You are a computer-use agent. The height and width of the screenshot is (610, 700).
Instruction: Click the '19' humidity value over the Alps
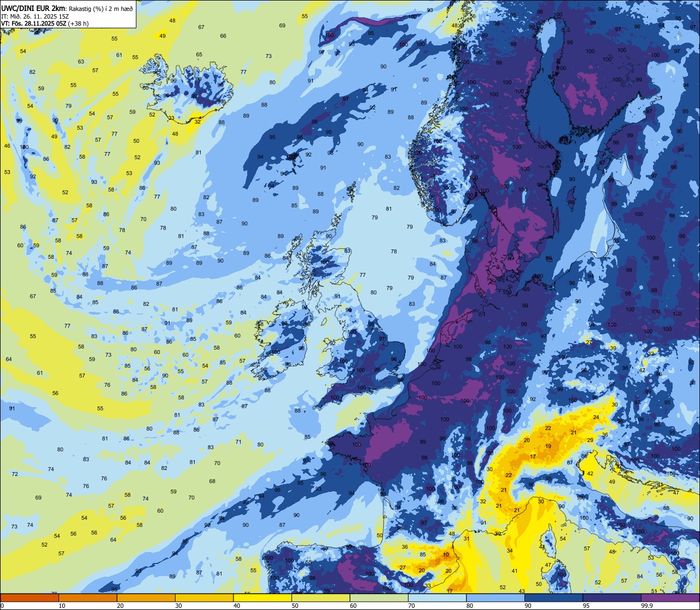point(548,446)
